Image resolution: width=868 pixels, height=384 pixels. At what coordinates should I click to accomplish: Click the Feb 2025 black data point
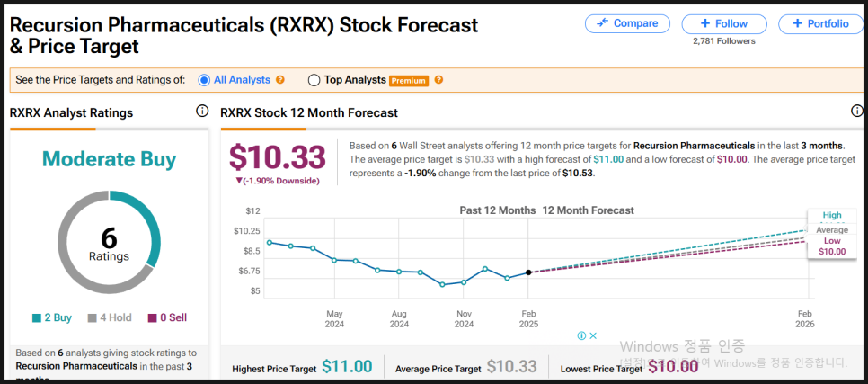coord(528,272)
